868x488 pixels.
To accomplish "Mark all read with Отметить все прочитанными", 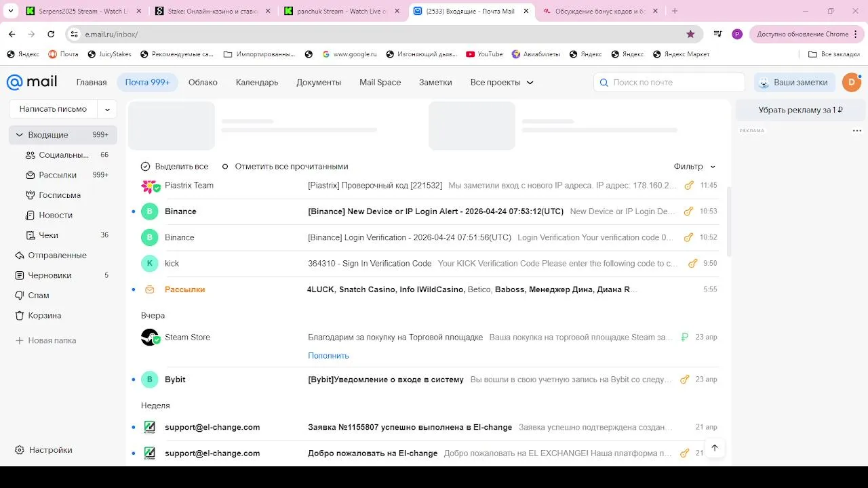I will (x=285, y=166).
